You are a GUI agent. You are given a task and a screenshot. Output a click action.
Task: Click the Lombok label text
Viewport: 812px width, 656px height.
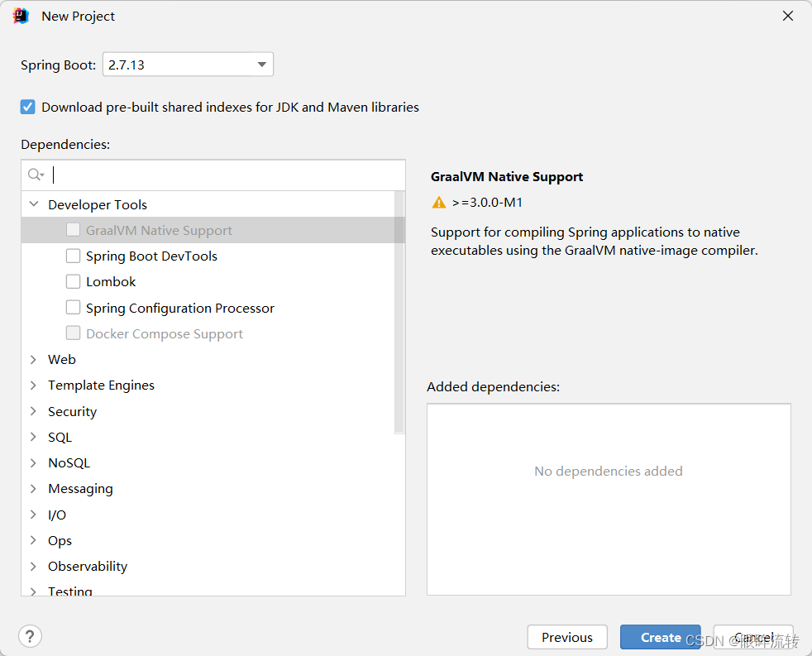111,282
